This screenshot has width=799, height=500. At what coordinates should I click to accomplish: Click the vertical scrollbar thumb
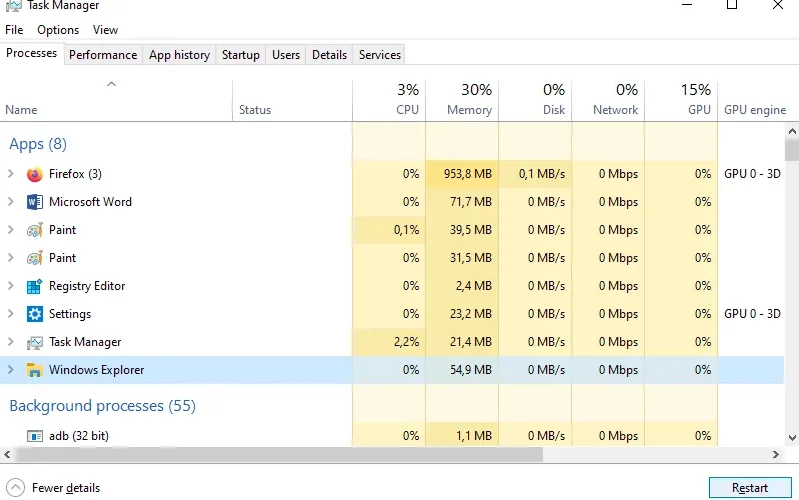[x=792, y=150]
